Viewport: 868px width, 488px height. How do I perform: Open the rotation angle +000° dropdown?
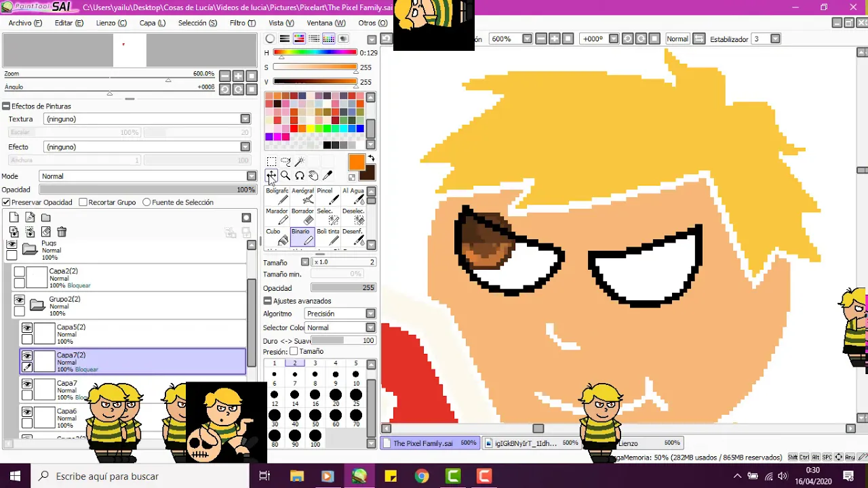pos(613,39)
